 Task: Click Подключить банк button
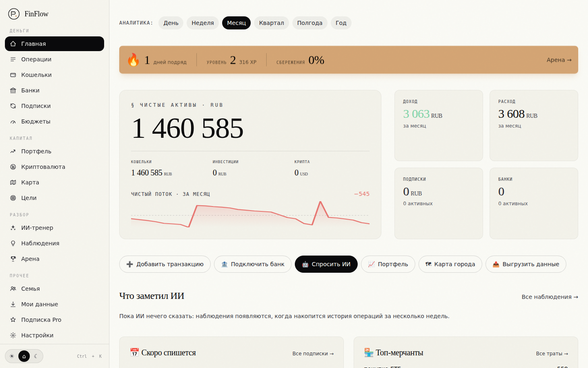pyautogui.click(x=253, y=264)
